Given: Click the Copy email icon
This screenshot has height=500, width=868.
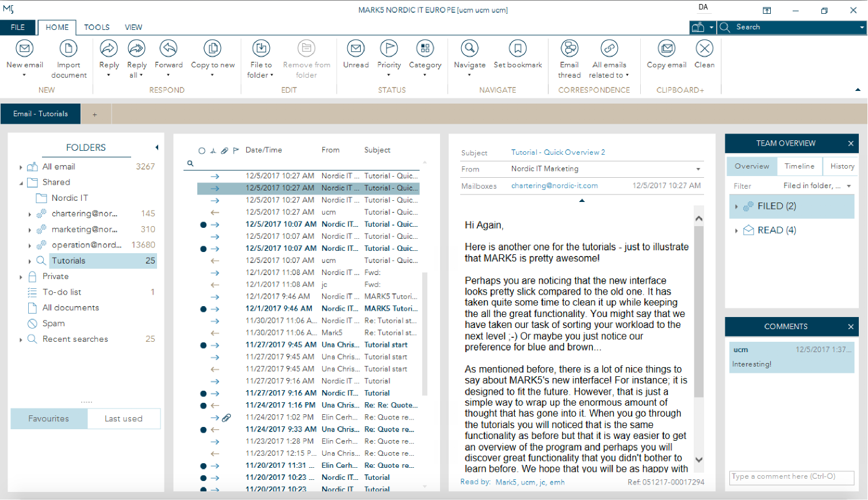Looking at the screenshot, I should [667, 48].
